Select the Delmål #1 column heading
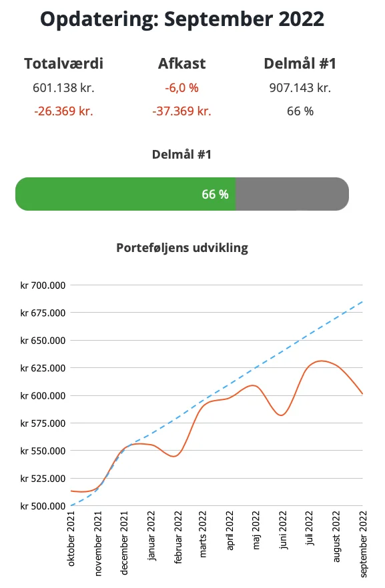 (300, 63)
